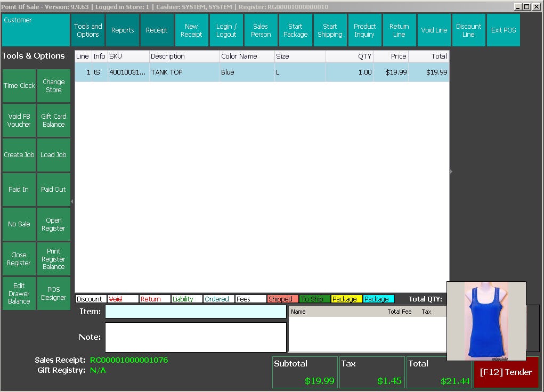Click the Total column header
This screenshot has width=544, height=392.
point(429,56)
